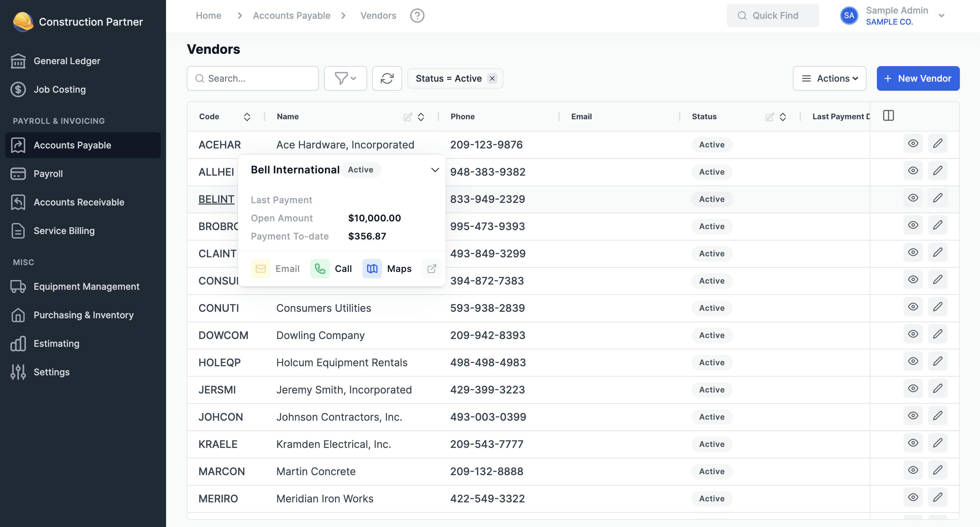
Task: Edit Holcum Equipment Rentals via pencil icon
Action: pos(938,361)
